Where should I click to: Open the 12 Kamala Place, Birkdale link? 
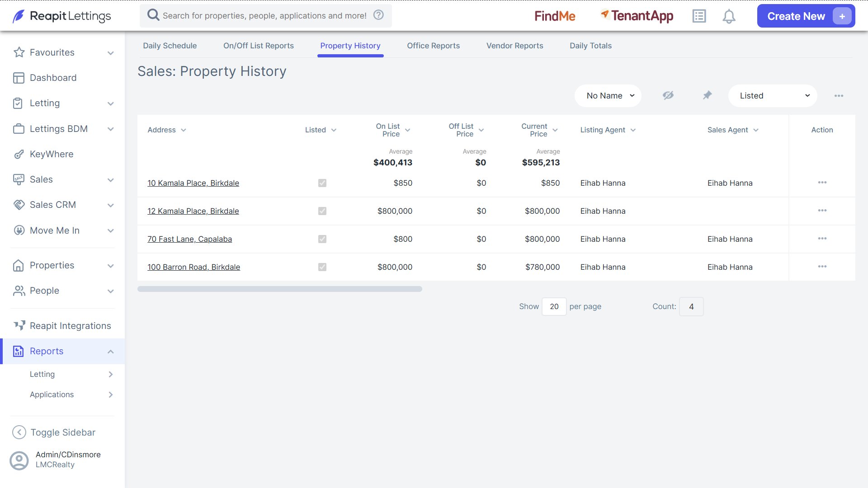click(193, 211)
